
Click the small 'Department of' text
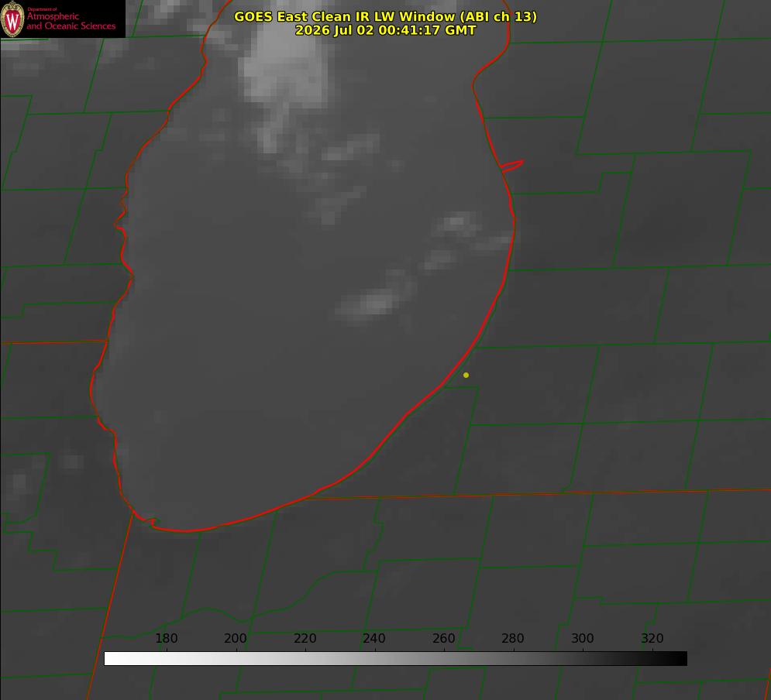coord(42,9)
